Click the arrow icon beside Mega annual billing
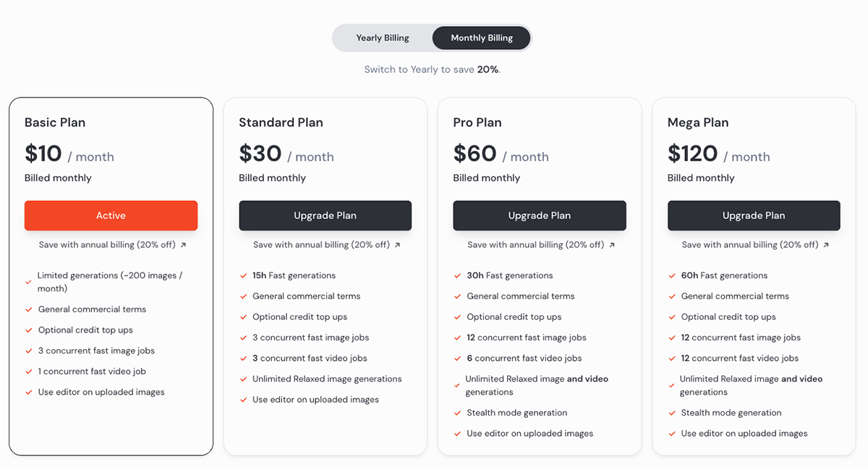This screenshot has height=467, width=868. coord(826,245)
